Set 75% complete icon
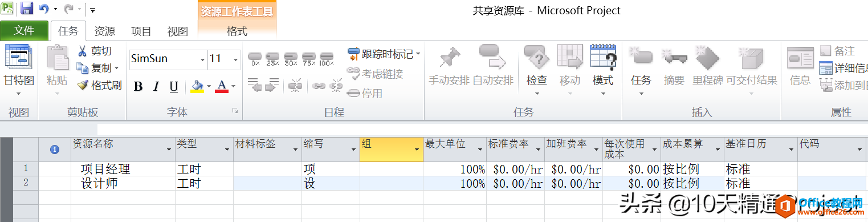 (x=309, y=59)
